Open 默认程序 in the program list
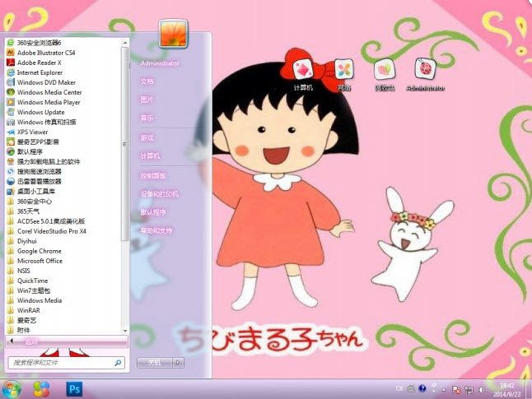 coord(25,151)
